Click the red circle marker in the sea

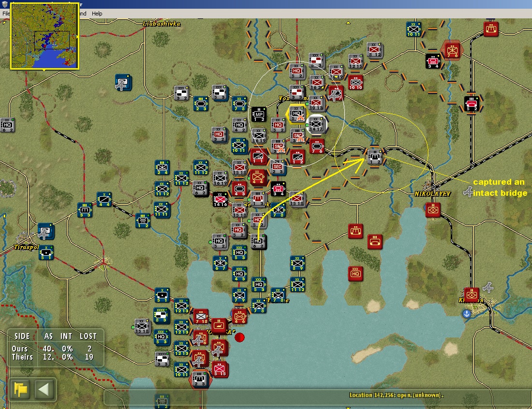(239, 337)
